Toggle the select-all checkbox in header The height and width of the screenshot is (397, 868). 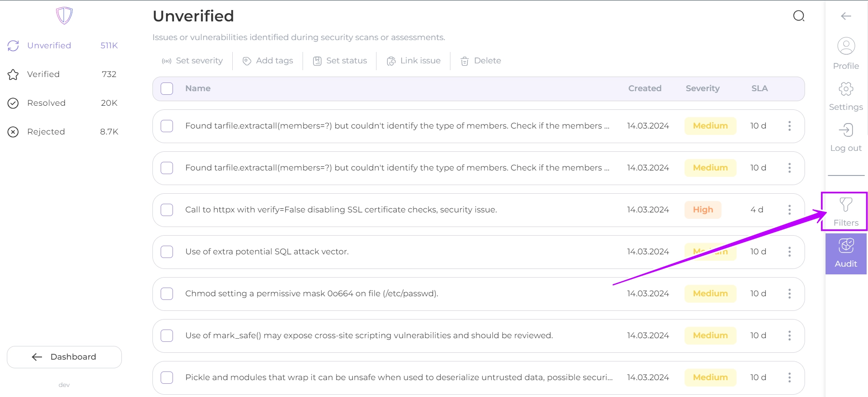pos(167,88)
